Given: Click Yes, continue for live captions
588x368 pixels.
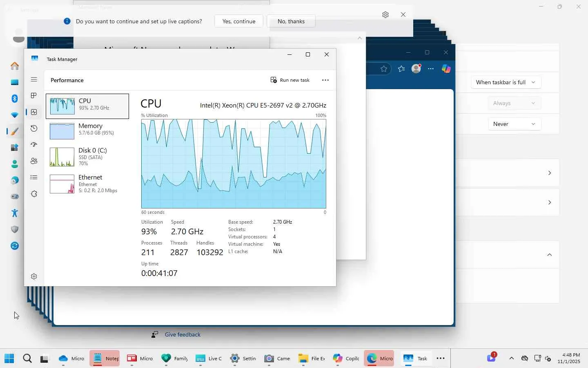Looking at the screenshot, I should point(239,21).
